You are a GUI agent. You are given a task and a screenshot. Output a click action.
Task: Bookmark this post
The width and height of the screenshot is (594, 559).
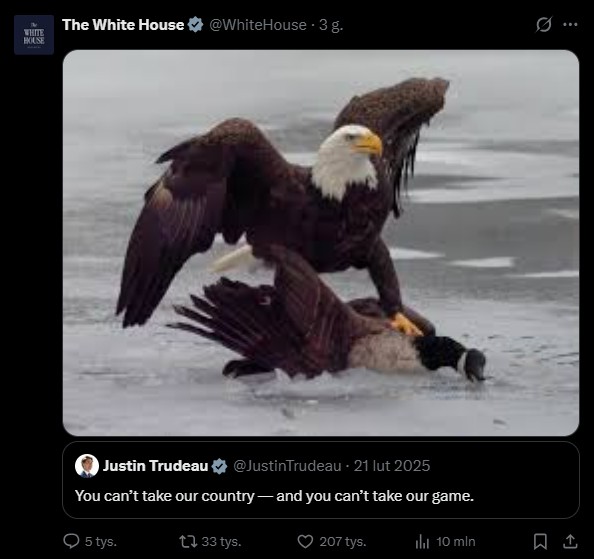coord(540,541)
